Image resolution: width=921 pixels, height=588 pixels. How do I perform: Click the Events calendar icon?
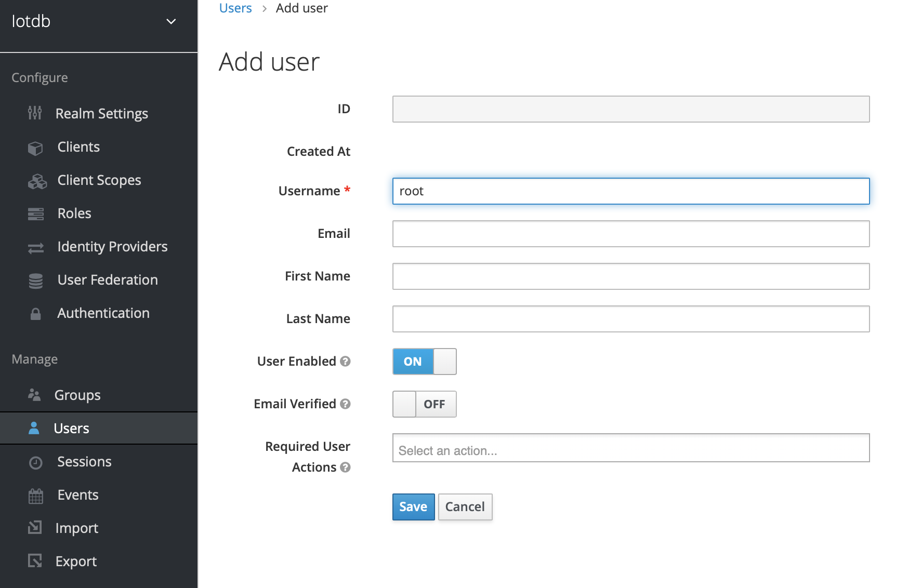(x=36, y=496)
